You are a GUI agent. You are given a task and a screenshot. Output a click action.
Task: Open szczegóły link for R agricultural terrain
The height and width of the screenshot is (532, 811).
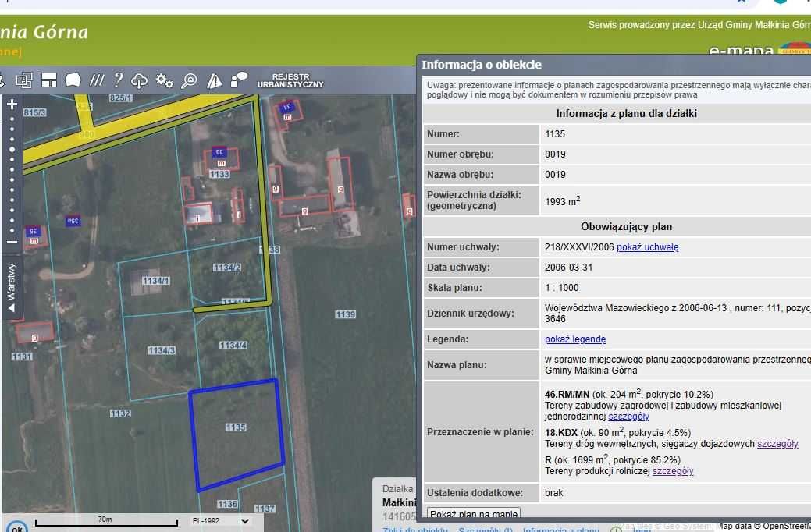point(673,471)
